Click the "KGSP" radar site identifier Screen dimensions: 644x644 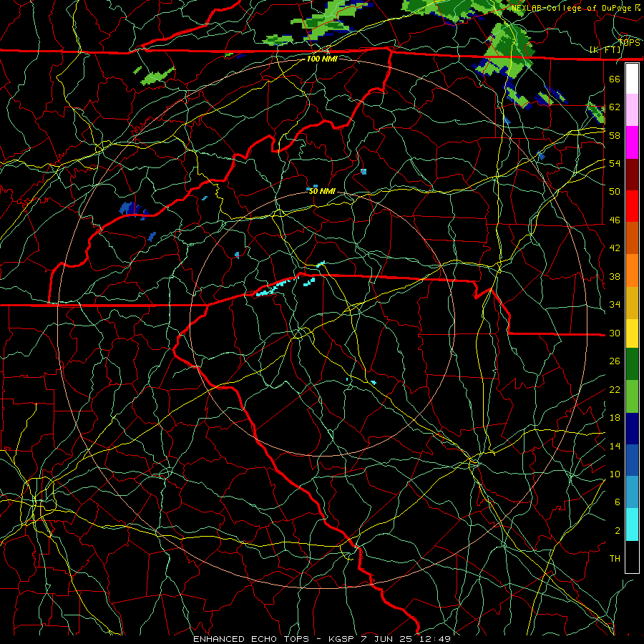[342, 639]
